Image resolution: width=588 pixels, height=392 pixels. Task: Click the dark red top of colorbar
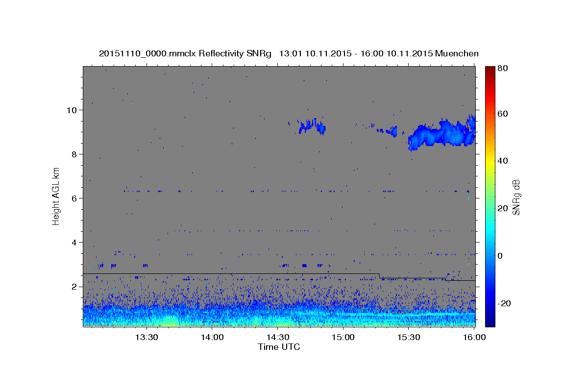click(x=490, y=71)
